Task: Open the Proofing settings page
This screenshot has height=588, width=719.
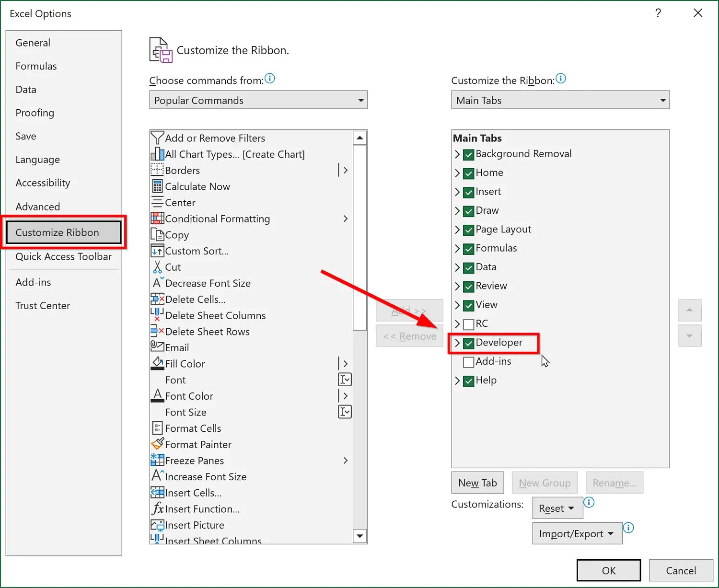Action: pos(35,113)
